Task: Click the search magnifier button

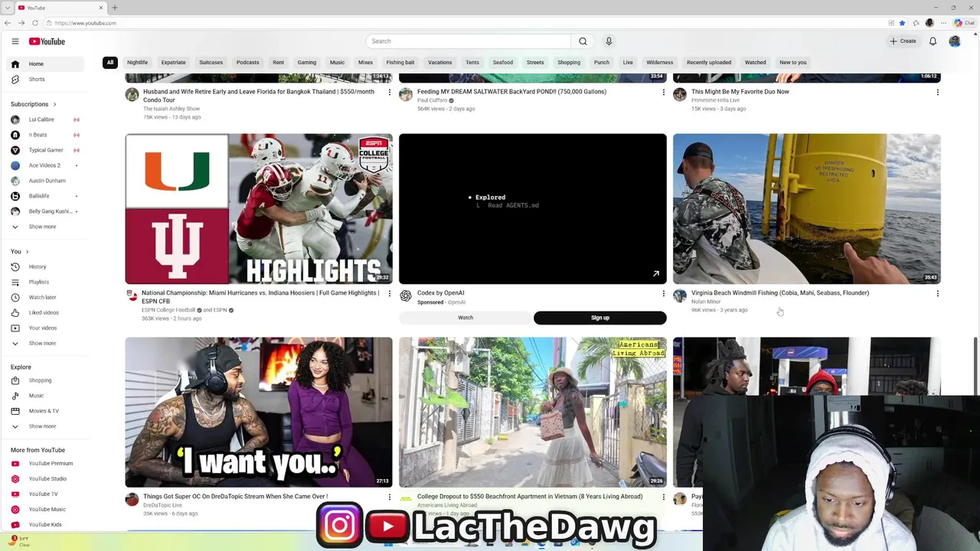Action: coord(583,41)
